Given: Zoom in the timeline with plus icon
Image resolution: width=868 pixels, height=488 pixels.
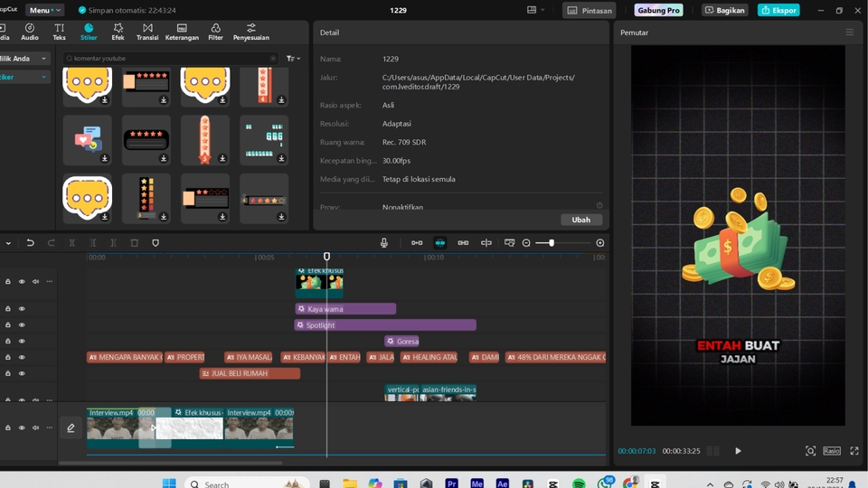Looking at the screenshot, I should 600,243.
